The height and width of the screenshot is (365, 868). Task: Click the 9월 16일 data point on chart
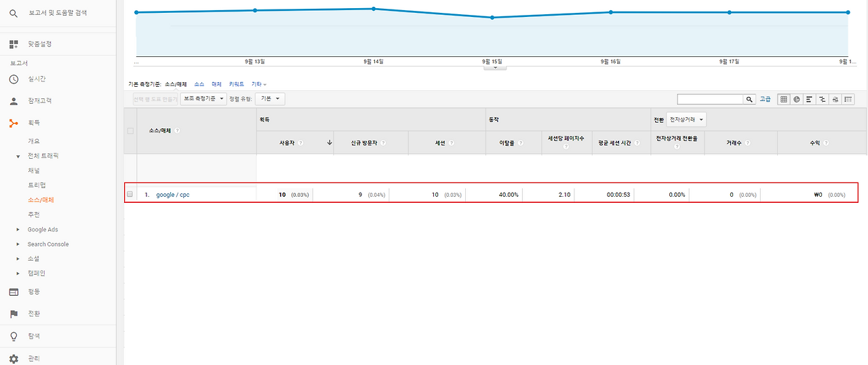[611, 12]
